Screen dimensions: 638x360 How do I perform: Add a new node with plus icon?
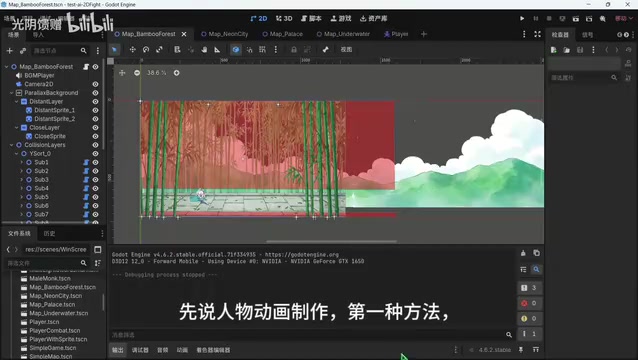(10, 51)
